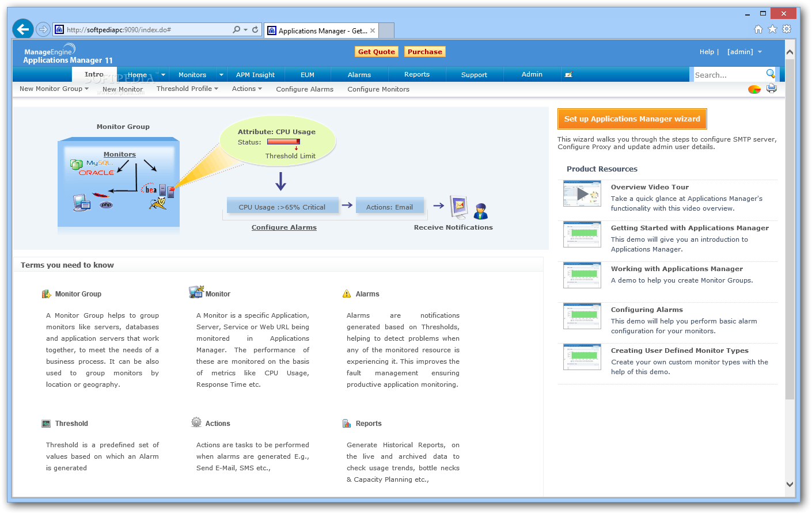Screen dimensions: 812x514
Task: Click the bea logo in Monitor Group diagram
Action: pos(149,189)
